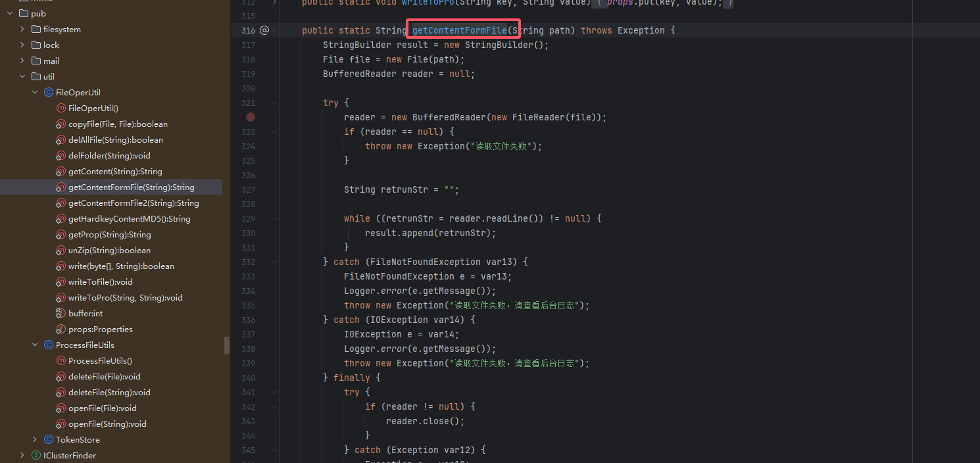Click the project tree vertical scrollbar
Screen dimensions: 980x463
(x=227, y=345)
